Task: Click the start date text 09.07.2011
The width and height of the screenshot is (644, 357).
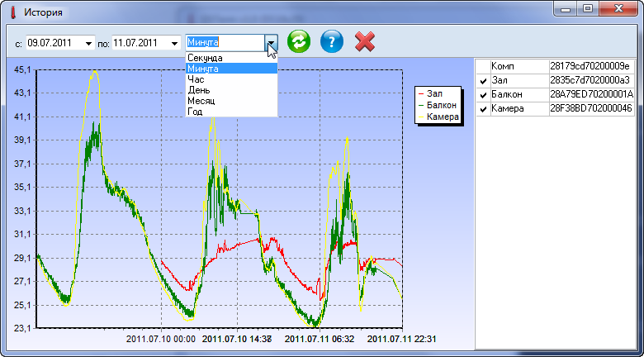Action: 50,43
